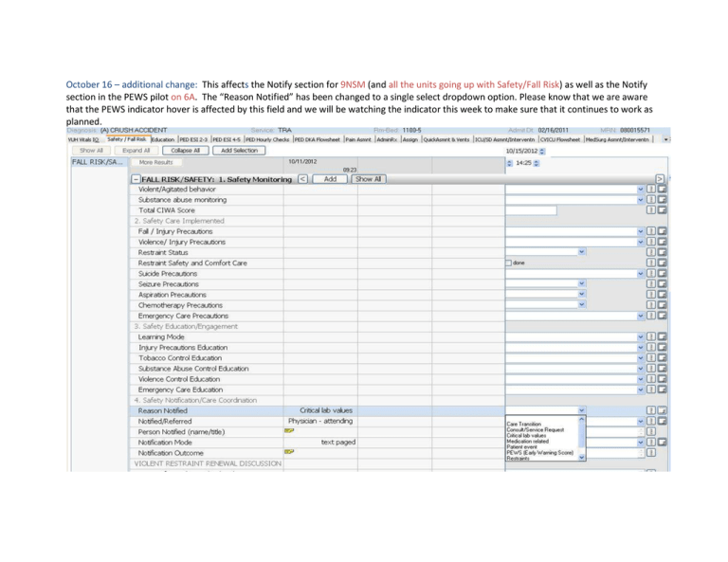This screenshot has width=728, height=562.
Task: Open Seizure Precautions dropdown arrow
Action: pos(582,283)
